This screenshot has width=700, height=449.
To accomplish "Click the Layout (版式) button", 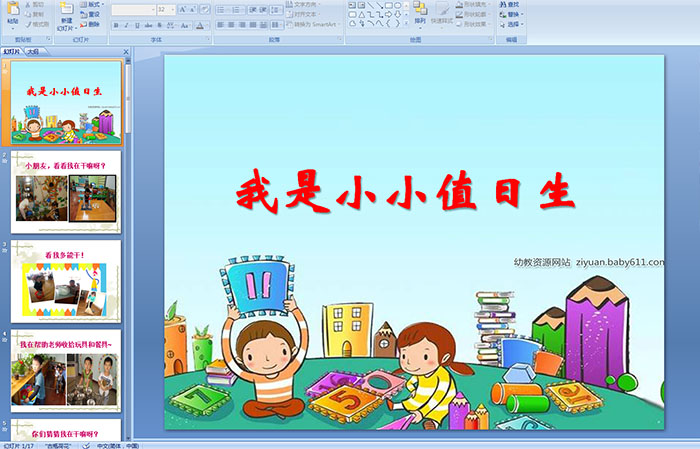I will 93,4.
